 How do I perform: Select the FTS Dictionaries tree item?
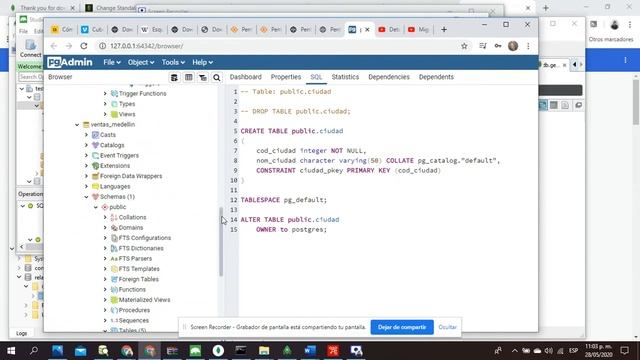tap(141, 248)
